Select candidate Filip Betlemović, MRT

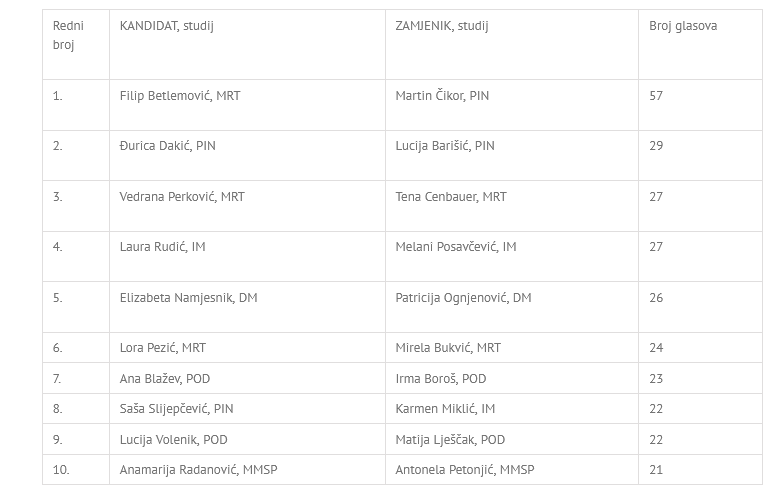[x=180, y=96]
